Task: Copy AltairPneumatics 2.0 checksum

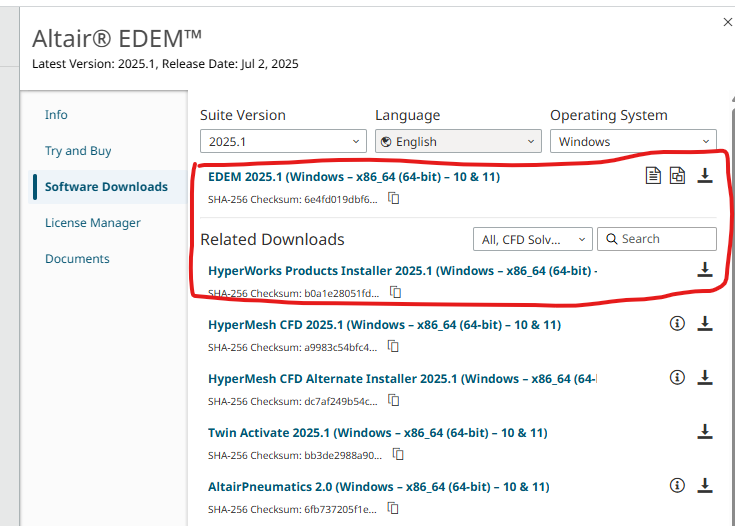Action: [393, 508]
